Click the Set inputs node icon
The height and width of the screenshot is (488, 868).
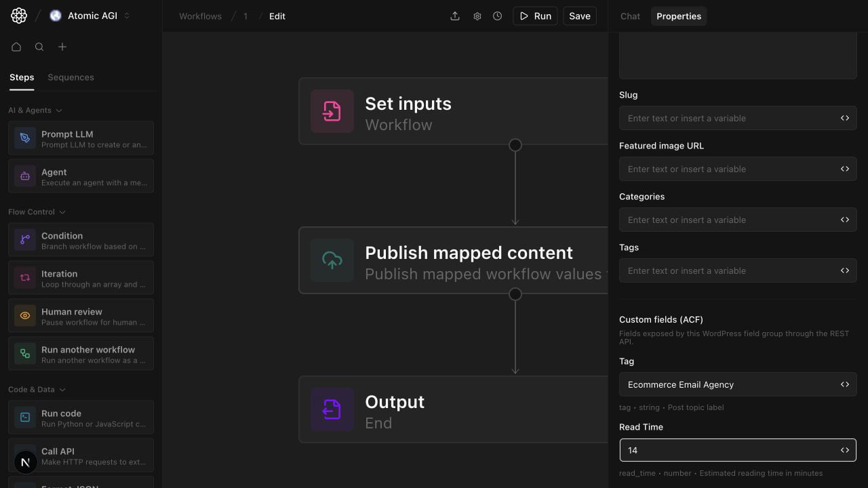point(332,111)
